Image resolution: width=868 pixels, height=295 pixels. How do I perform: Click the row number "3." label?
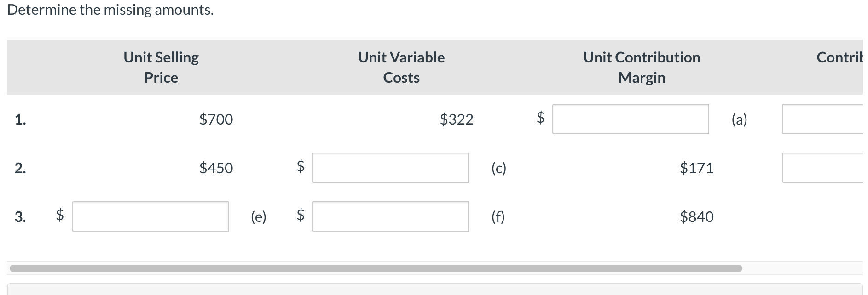tap(20, 217)
